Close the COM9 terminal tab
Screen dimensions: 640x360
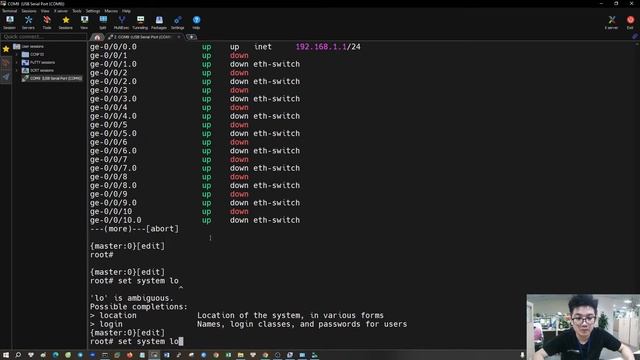coord(179,37)
